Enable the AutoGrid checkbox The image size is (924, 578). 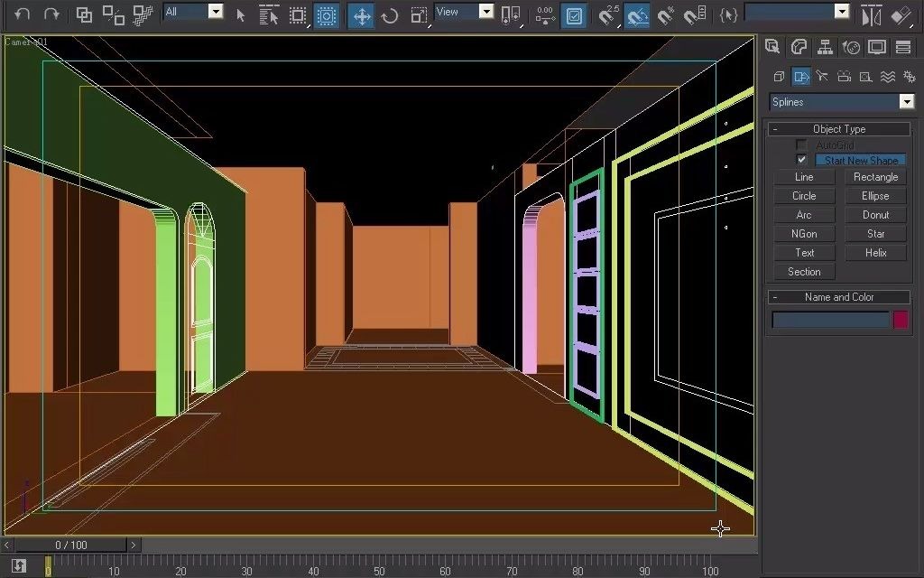tap(801, 144)
